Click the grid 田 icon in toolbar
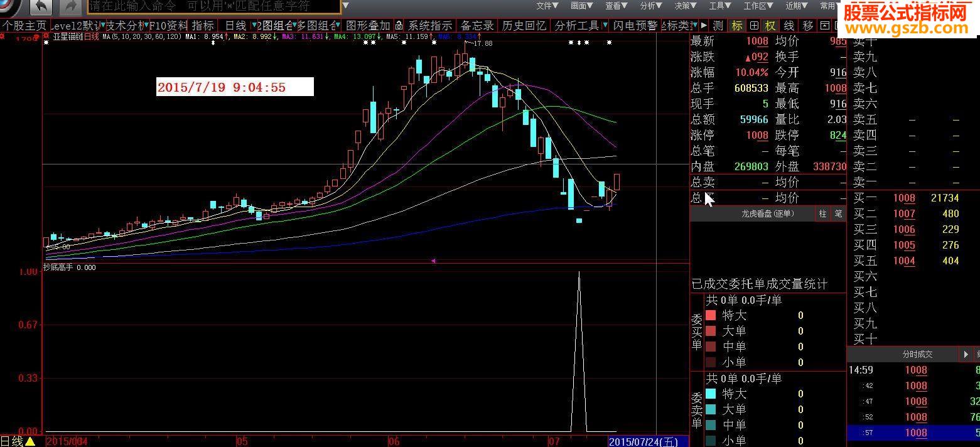980x447 pixels. (754, 26)
